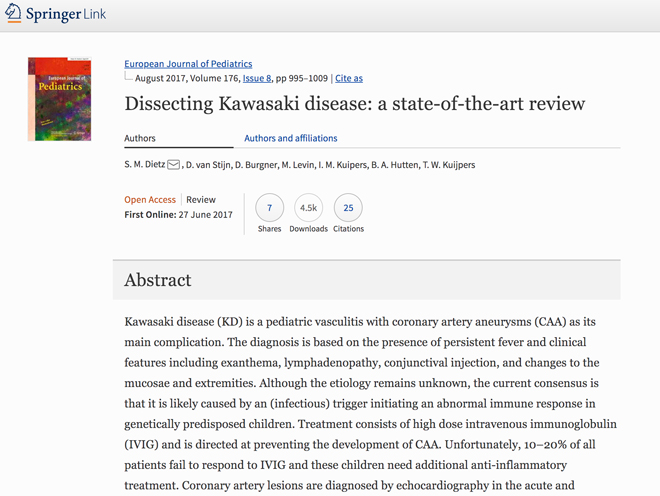Select author name B. A. Hutten
Screen dimensions: 660x496
point(395,165)
